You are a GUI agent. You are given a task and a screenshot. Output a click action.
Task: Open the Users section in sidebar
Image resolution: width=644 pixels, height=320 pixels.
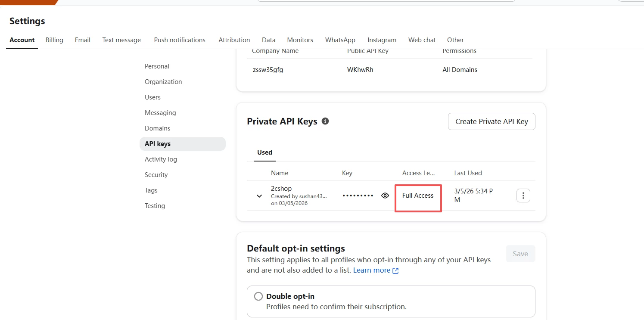(x=152, y=97)
